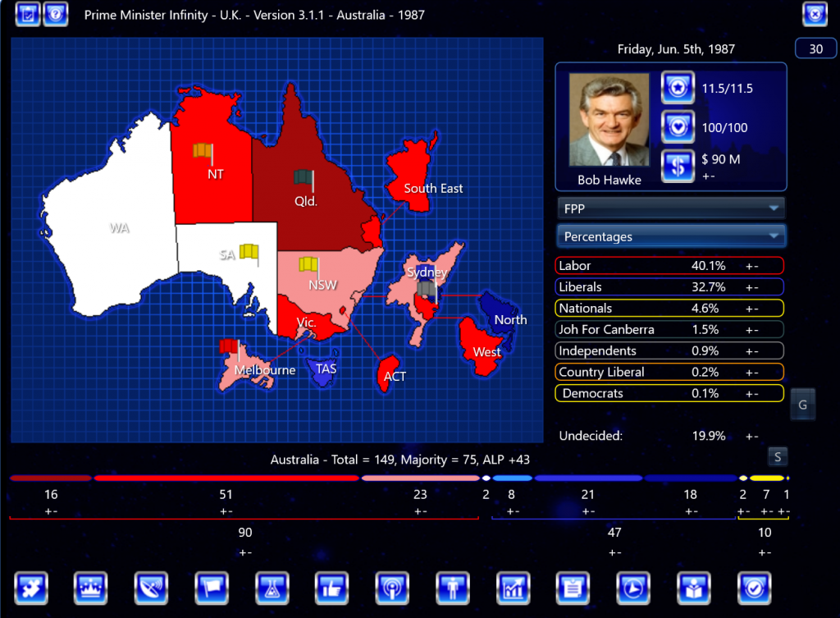This screenshot has height=618, width=840.
Task: Click the end turn checkmark icon
Action: [753, 588]
